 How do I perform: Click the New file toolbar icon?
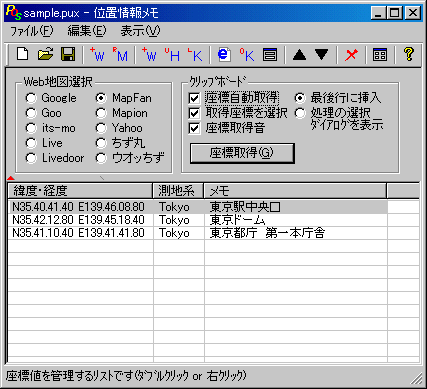point(22,54)
